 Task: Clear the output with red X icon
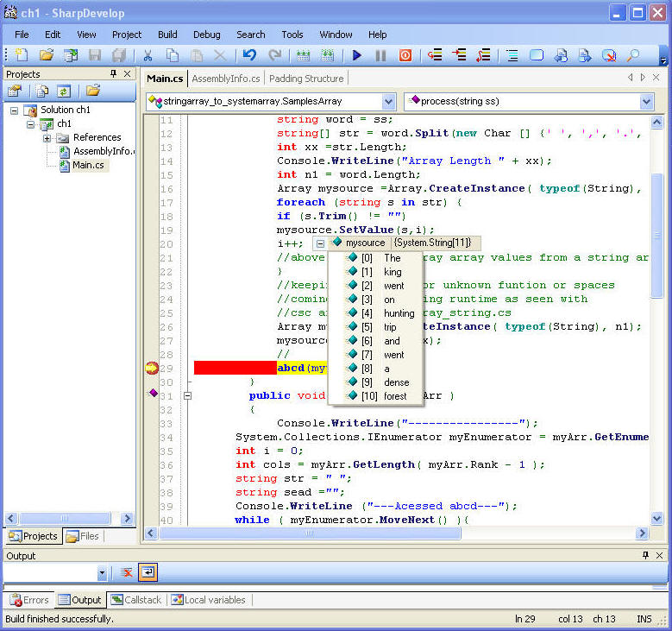coord(127,572)
